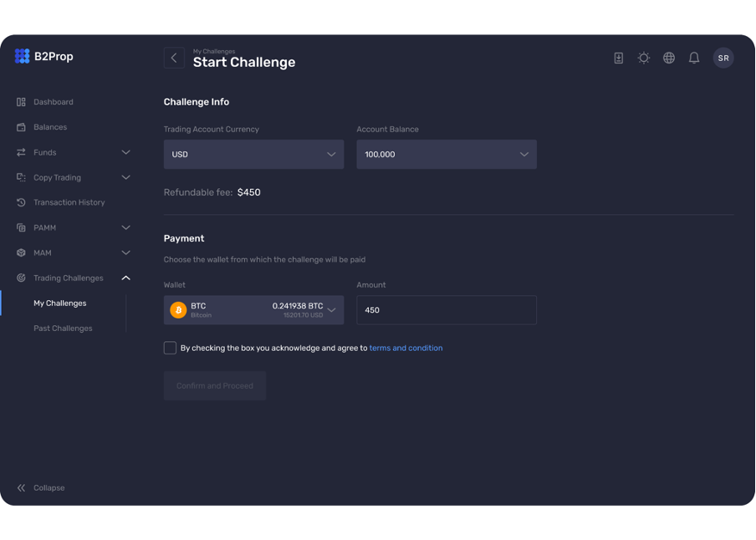Viewport: 756px width, 540px height.
Task: Check the terms acknowledgment checkbox
Action: click(x=170, y=348)
